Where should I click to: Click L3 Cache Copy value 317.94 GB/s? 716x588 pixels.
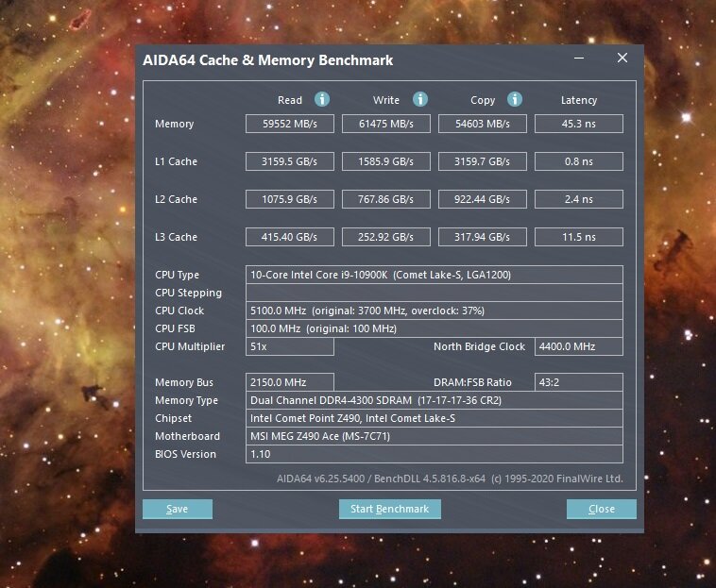(482, 237)
